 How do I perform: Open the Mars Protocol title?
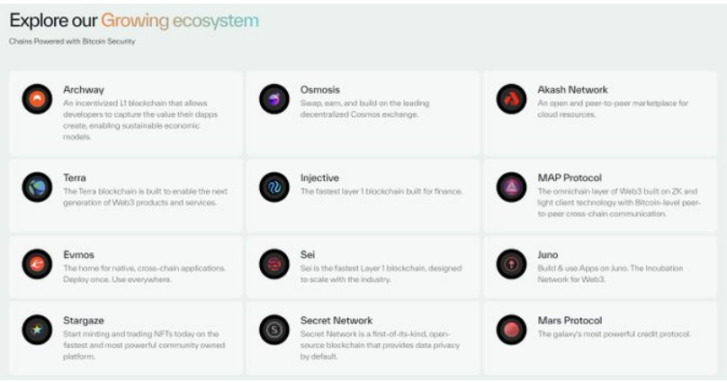tap(569, 321)
